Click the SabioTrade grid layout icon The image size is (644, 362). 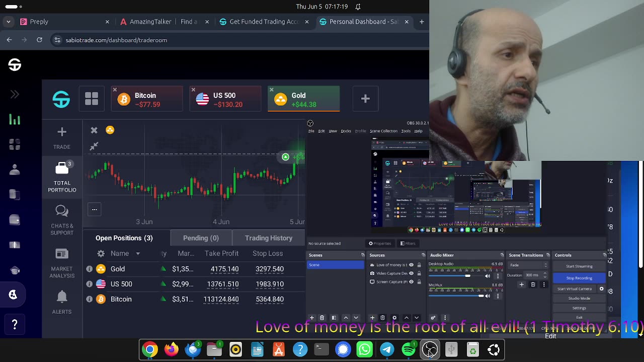pyautogui.click(x=92, y=99)
